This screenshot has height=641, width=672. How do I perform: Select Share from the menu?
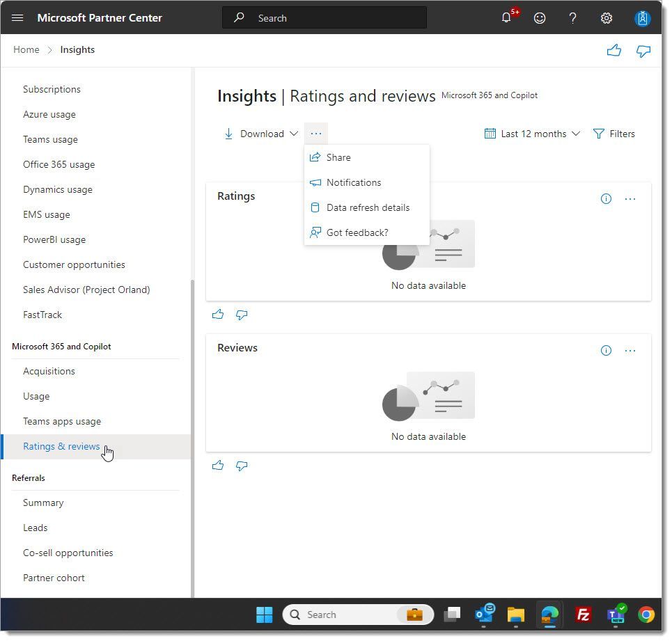pos(367,157)
